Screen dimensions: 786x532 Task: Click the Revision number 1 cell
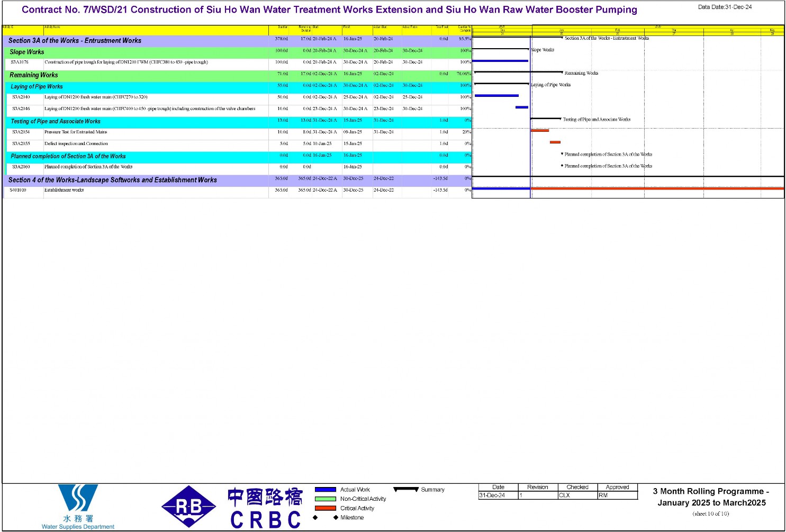coord(538,496)
